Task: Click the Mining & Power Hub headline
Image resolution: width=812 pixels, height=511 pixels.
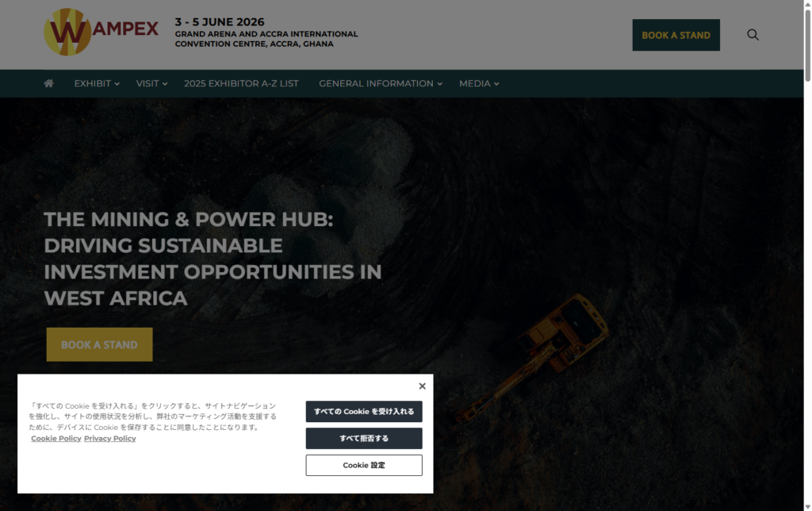Action: point(213,259)
